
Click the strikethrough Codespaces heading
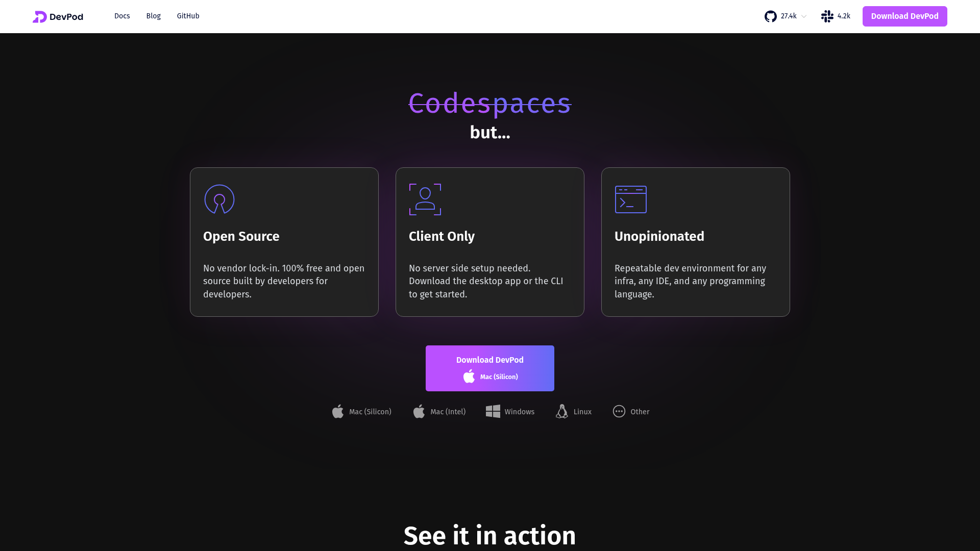[x=489, y=104]
